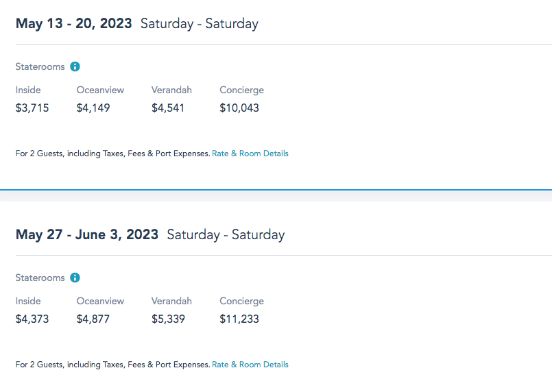The height and width of the screenshot is (392, 552).
Task: Click the May 27 - June 3, 2023 heading
Action: [x=87, y=234]
